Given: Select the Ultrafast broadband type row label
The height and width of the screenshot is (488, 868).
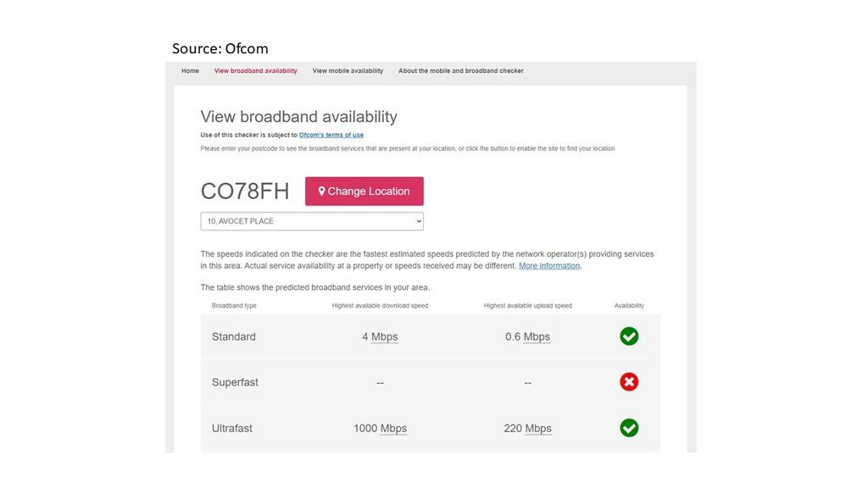Looking at the screenshot, I should [232, 429].
